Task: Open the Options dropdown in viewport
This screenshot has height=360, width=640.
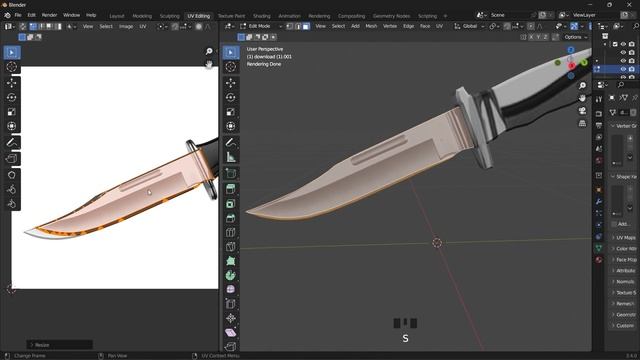Action: click(x=576, y=37)
